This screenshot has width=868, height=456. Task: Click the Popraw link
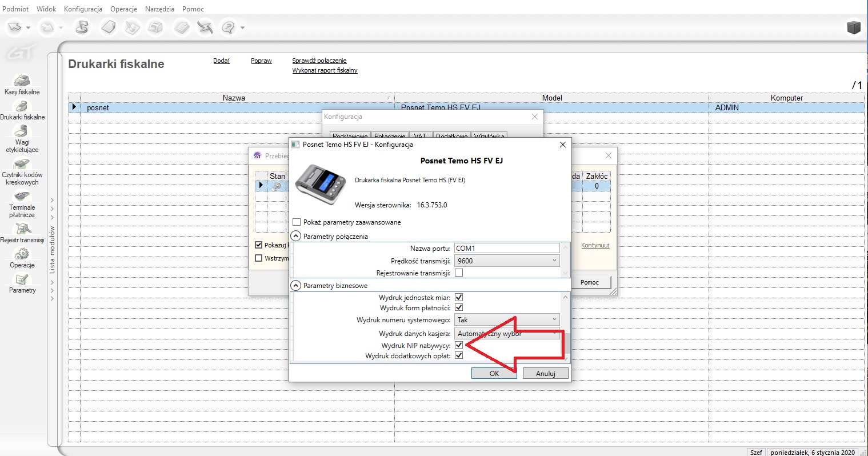tap(261, 61)
